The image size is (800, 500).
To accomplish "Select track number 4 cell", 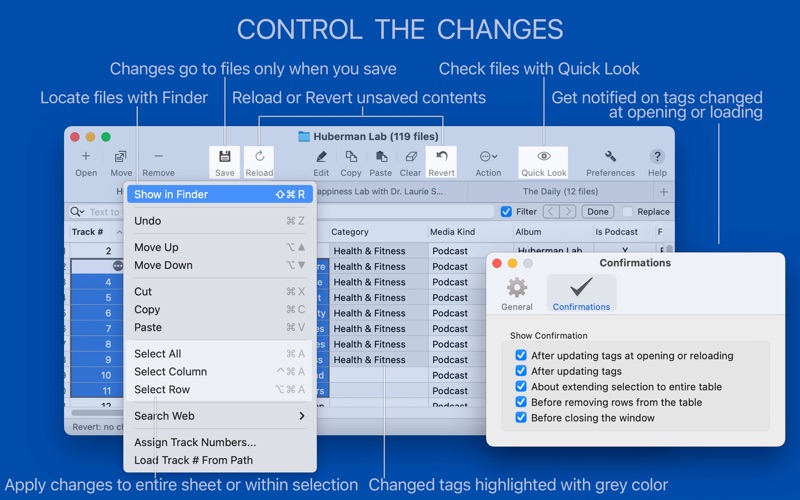I will click(97, 282).
